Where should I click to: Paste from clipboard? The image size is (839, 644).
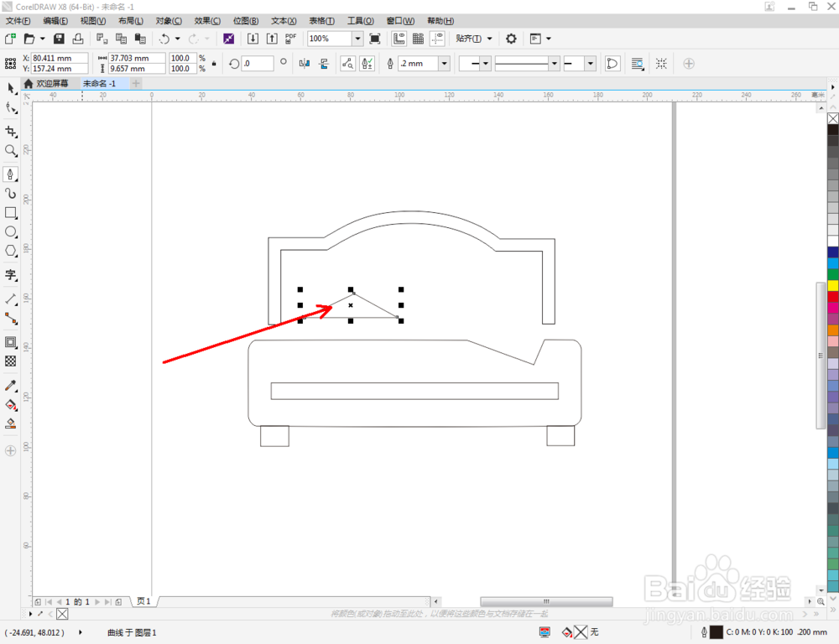coord(140,39)
